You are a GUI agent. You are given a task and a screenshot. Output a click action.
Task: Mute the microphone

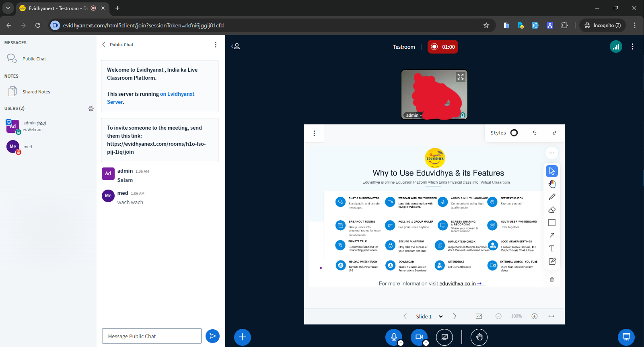(394, 337)
